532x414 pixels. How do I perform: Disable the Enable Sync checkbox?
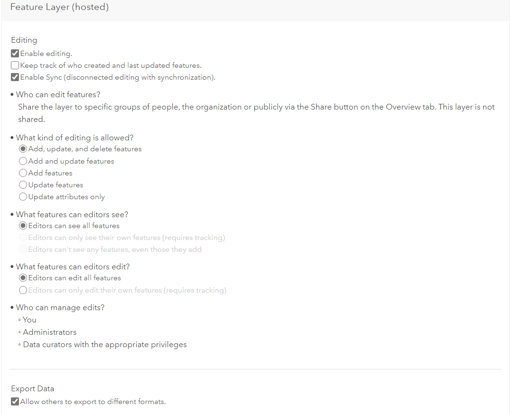click(15, 77)
